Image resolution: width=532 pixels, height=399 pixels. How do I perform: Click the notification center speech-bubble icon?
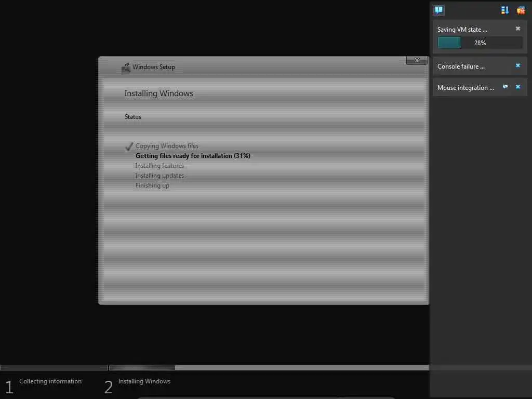click(x=438, y=10)
